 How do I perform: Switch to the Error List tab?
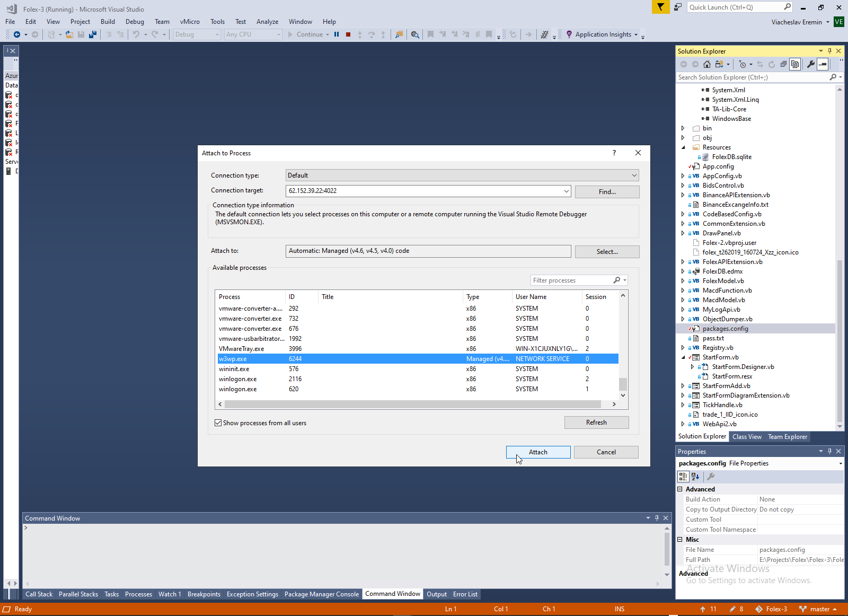[x=465, y=594]
